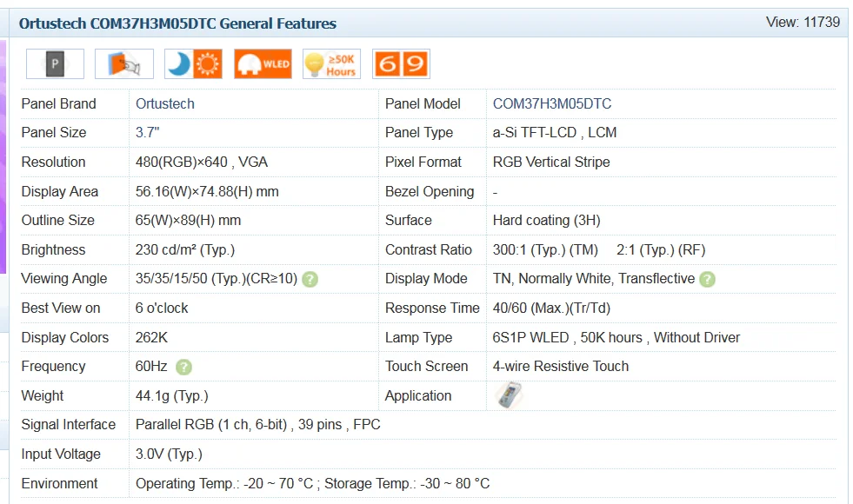Select the '262K' display colors value
This screenshot has height=504, width=853.
[151, 338]
